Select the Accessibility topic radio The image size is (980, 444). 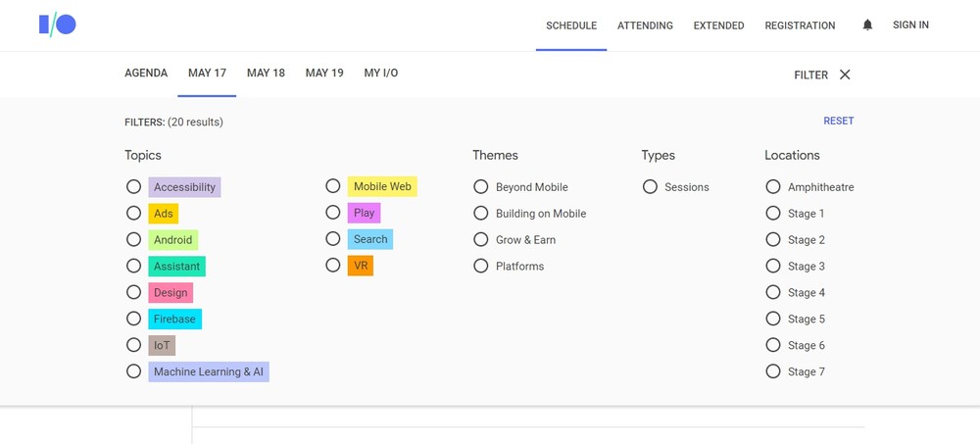click(133, 187)
